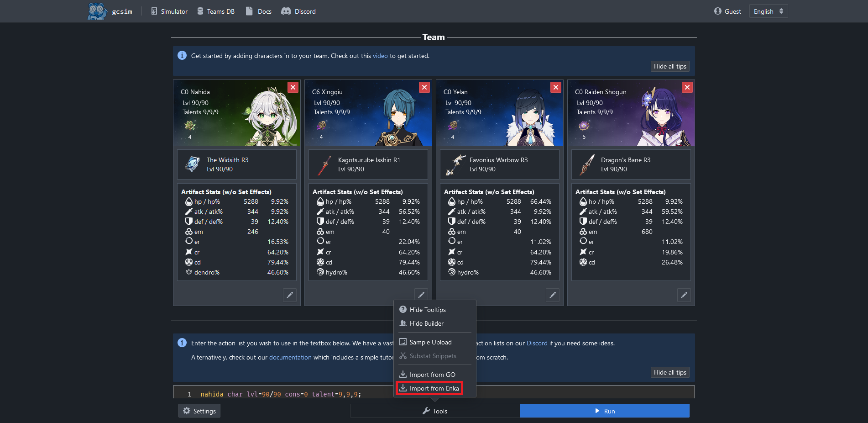Remove Raiden Shogun from the team
Screen dimensions: 868x423
point(687,87)
